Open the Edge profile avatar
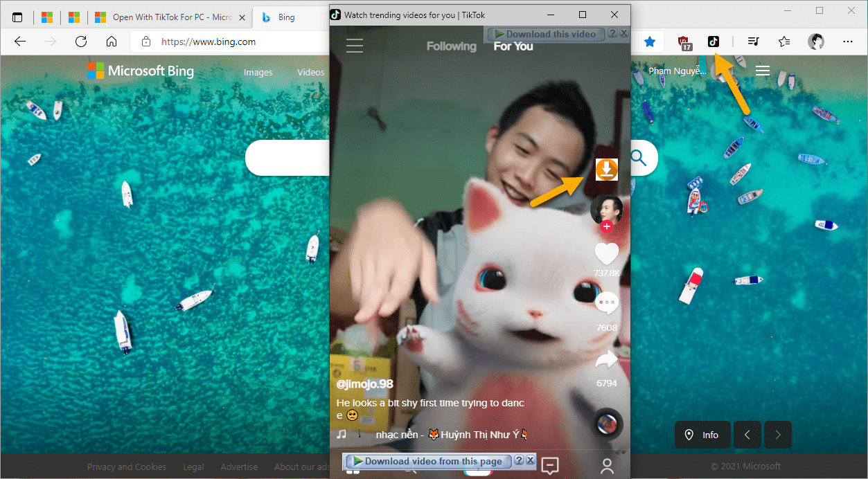 tap(817, 42)
